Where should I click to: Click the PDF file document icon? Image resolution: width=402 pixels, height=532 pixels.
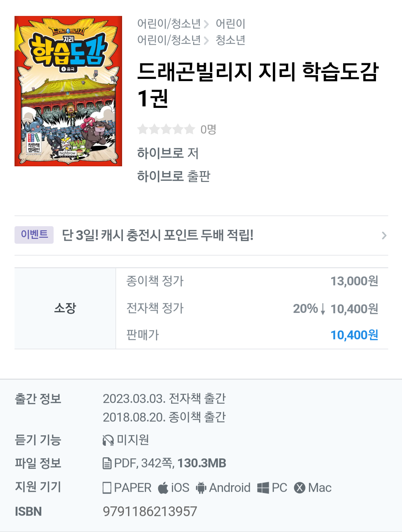(107, 464)
